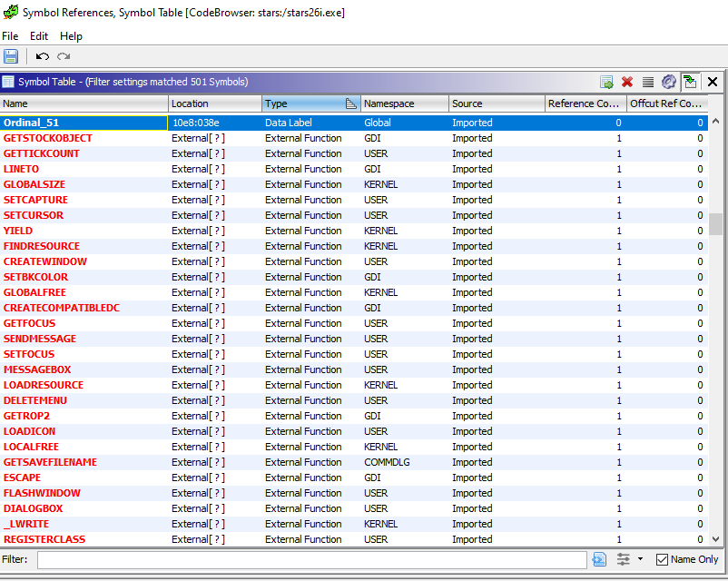The image size is (728, 581).
Task: Select the SETFOCUS symbol
Action: click(29, 354)
